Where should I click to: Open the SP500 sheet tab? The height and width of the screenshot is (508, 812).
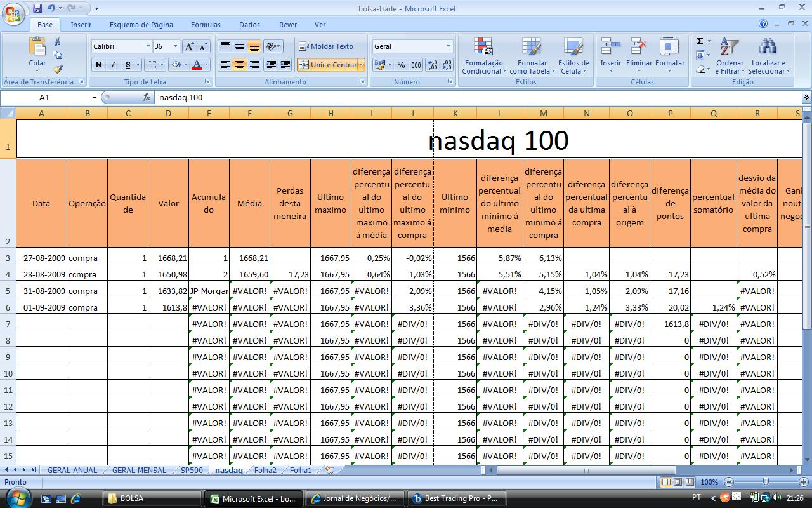[192, 471]
